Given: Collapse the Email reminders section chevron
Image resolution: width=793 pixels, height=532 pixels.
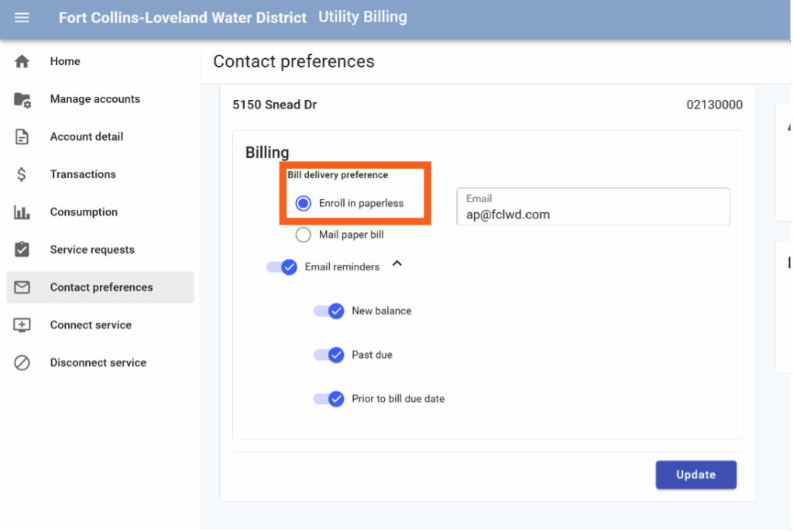Looking at the screenshot, I should [x=397, y=264].
